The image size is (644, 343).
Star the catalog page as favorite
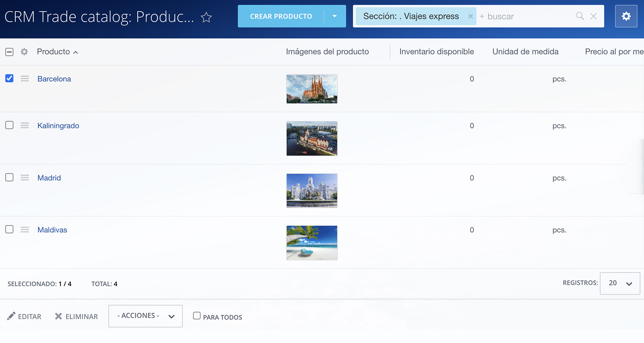pos(206,17)
